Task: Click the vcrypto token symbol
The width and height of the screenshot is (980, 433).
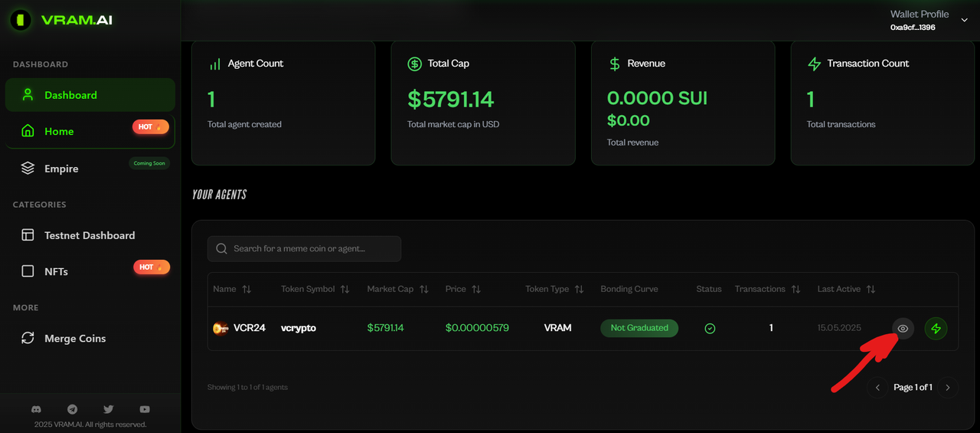Action: [299, 328]
